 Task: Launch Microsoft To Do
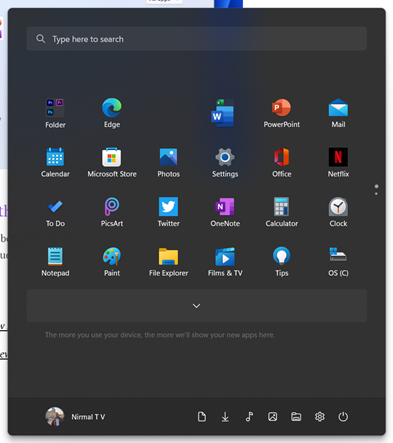click(x=55, y=212)
